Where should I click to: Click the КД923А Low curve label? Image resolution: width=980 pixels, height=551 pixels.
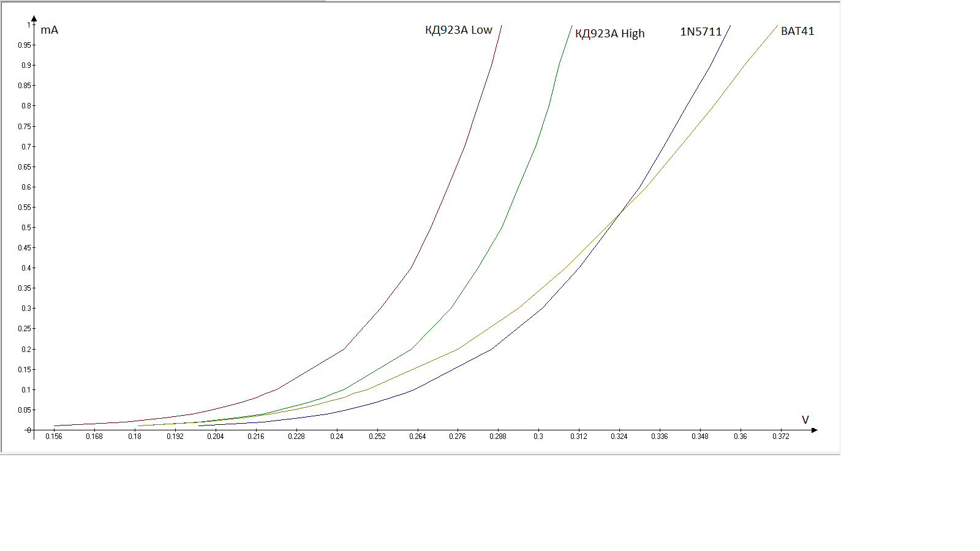[x=458, y=30]
